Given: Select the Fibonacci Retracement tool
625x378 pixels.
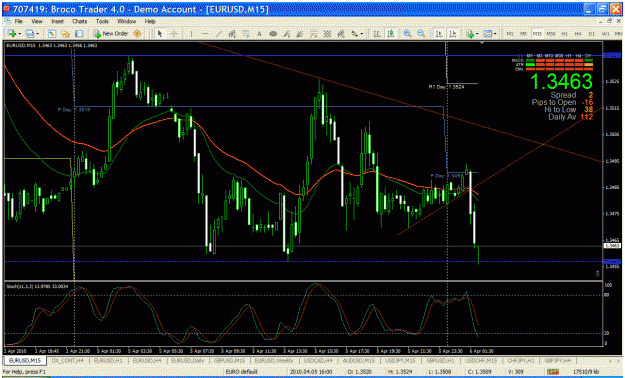Looking at the screenshot, I should coord(246,34).
